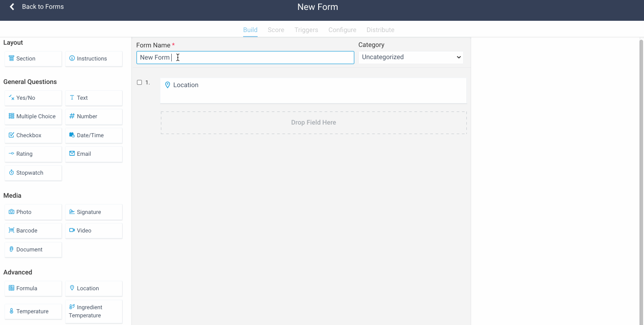
Task: Click the Drop Field Here zone
Action: click(314, 122)
